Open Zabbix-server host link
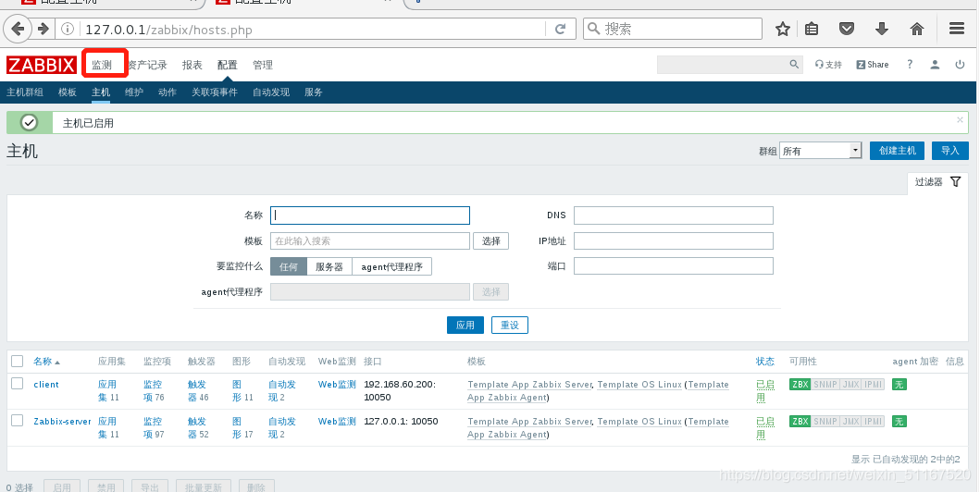The image size is (980, 492). pyautogui.click(x=63, y=422)
